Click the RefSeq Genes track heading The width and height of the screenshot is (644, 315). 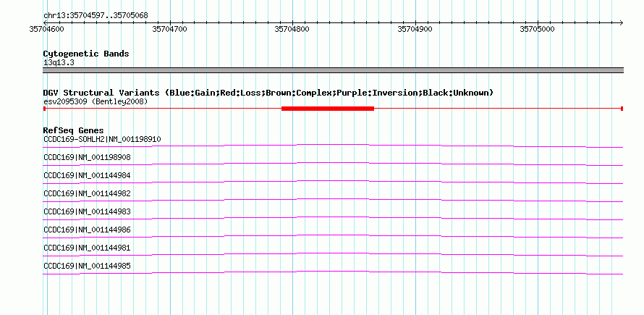74,130
